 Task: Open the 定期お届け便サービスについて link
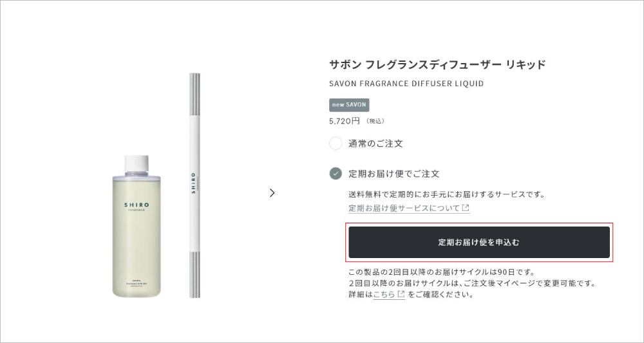pyautogui.click(x=404, y=209)
